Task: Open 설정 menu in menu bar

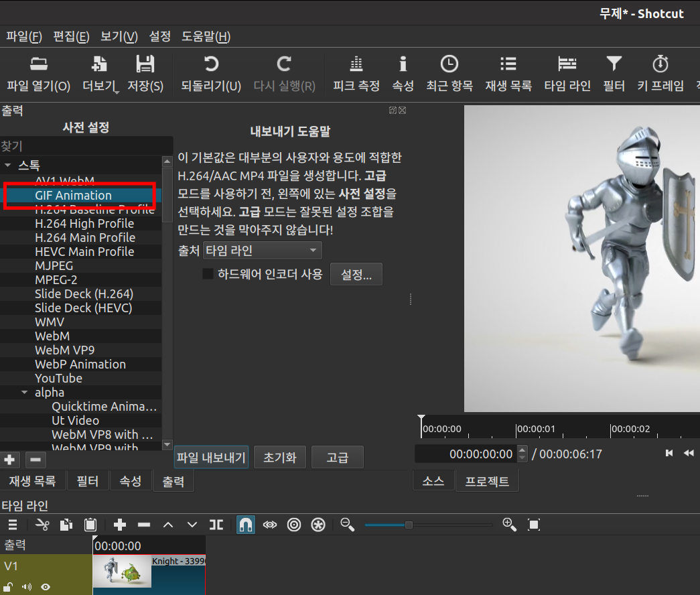Action: (x=160, y=37)
